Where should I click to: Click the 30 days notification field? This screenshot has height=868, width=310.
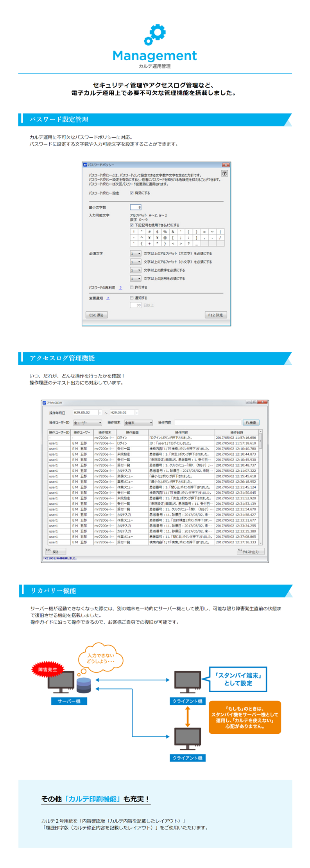point(136,305)
